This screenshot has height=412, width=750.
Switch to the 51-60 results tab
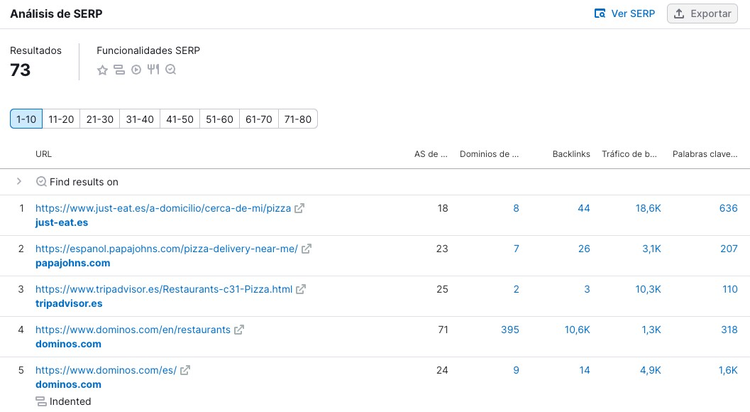click(x=220, y=119)
